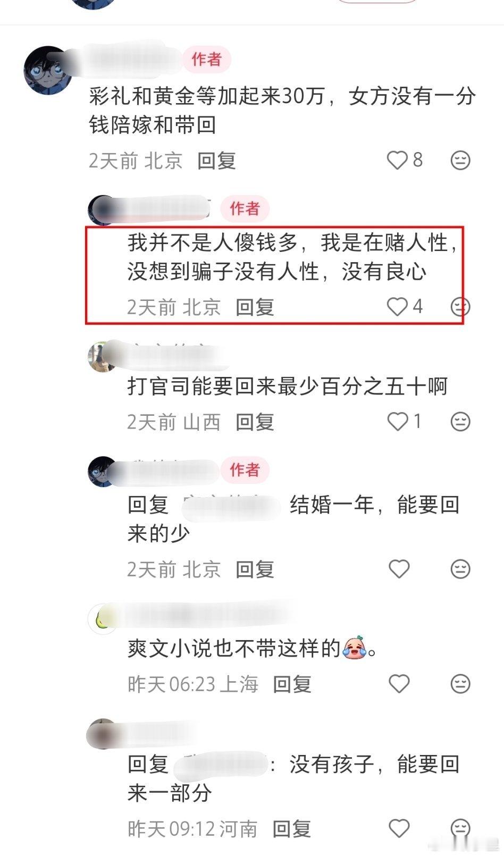
Task: Tap dislike face on 结婚一年 reply
Action: click(x=460, y=569)
